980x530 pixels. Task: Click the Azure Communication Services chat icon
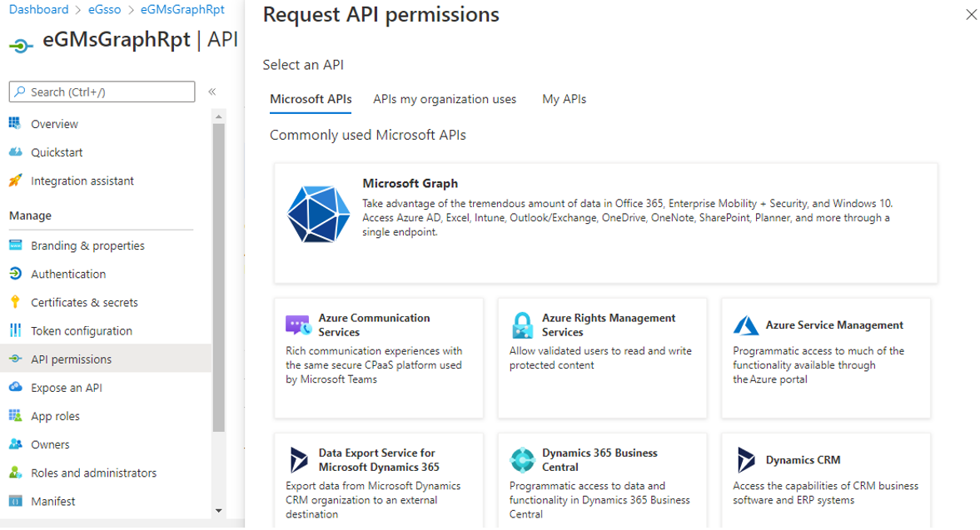click(x=298, y=325)
